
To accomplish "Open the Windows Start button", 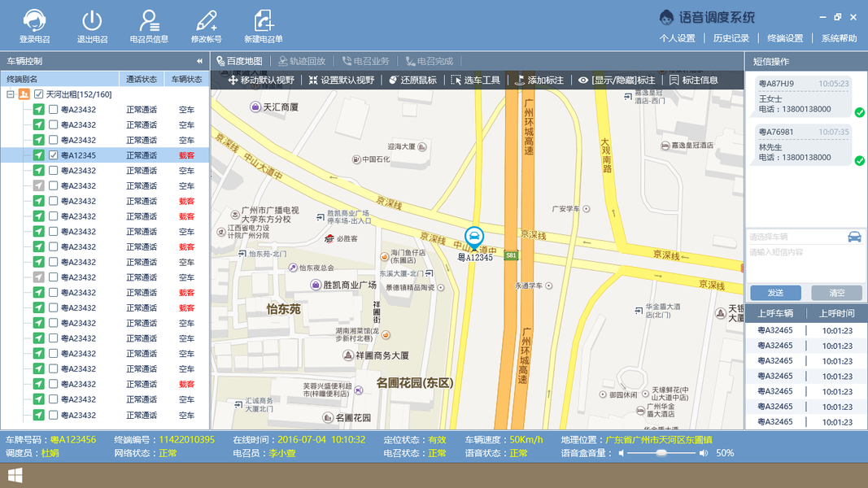I will pyautogui.click(x=15, y=475).
